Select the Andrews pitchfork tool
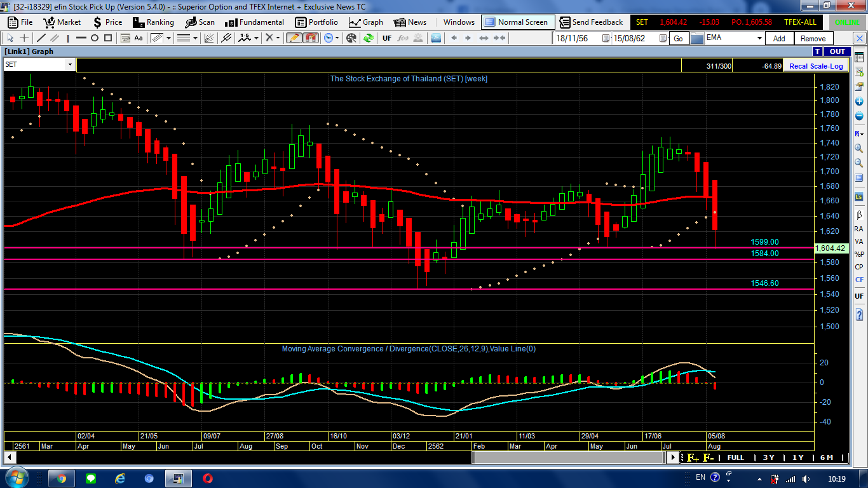The height and width of the screenshot is (488, 868). coord(226,38)
